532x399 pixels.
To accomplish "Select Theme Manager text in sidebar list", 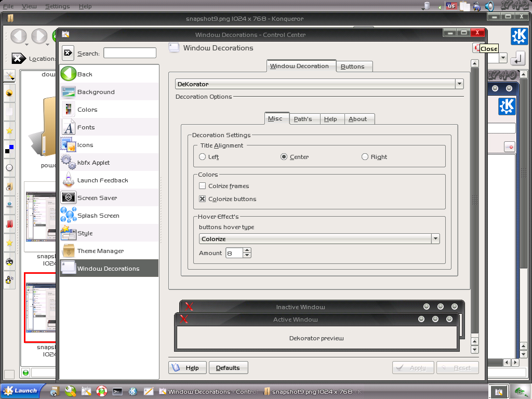I will pos(100,251).
